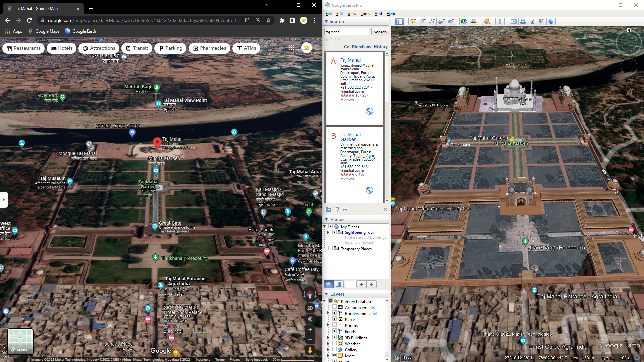Expand the Weather layer tree
644x362 pixels.
[x=328, y=343]
